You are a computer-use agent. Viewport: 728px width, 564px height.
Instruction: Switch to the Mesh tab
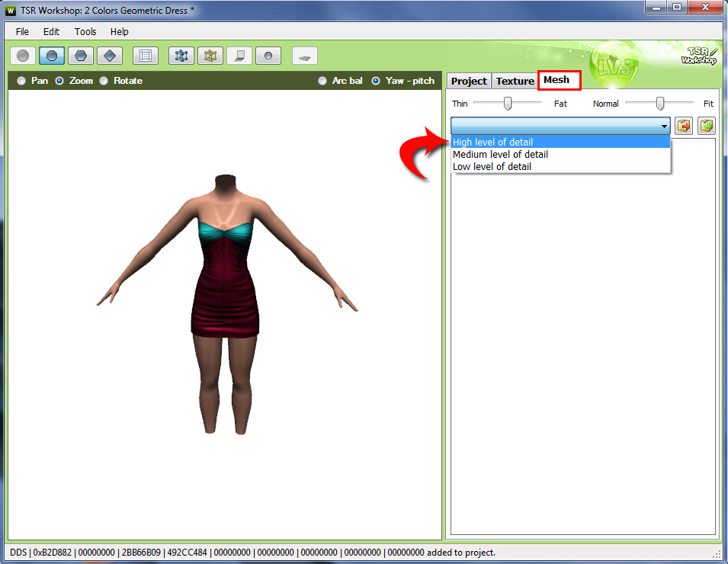[x=559, y=80]
